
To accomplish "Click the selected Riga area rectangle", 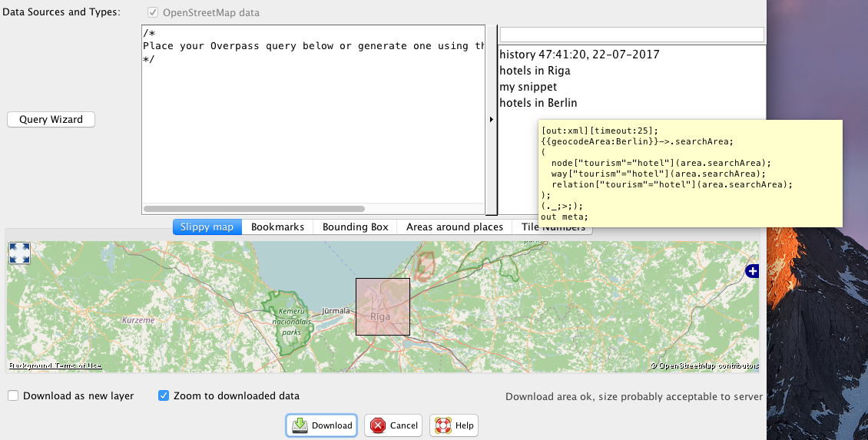I will pyautogui.click(x=383, y=307).
